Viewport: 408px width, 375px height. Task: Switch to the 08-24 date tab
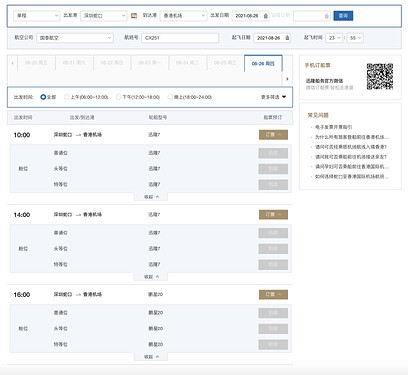tap(187, 63)
